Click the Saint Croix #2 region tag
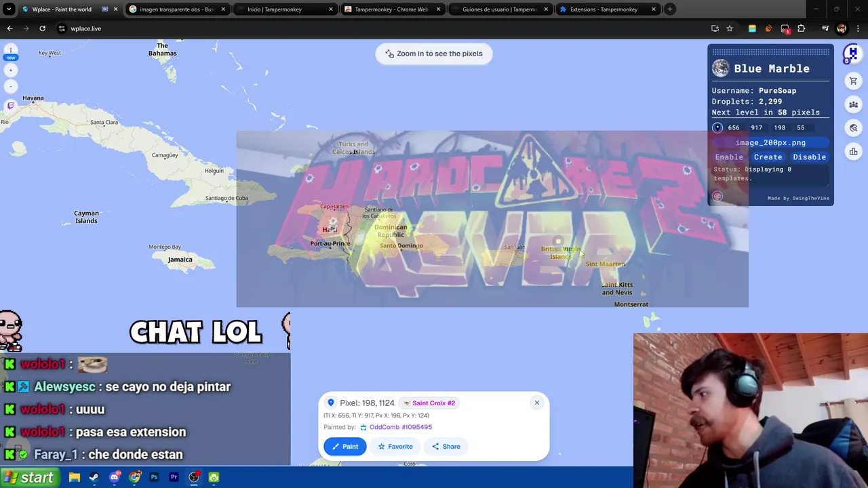The image size is (868, 488). pos(429,403)
